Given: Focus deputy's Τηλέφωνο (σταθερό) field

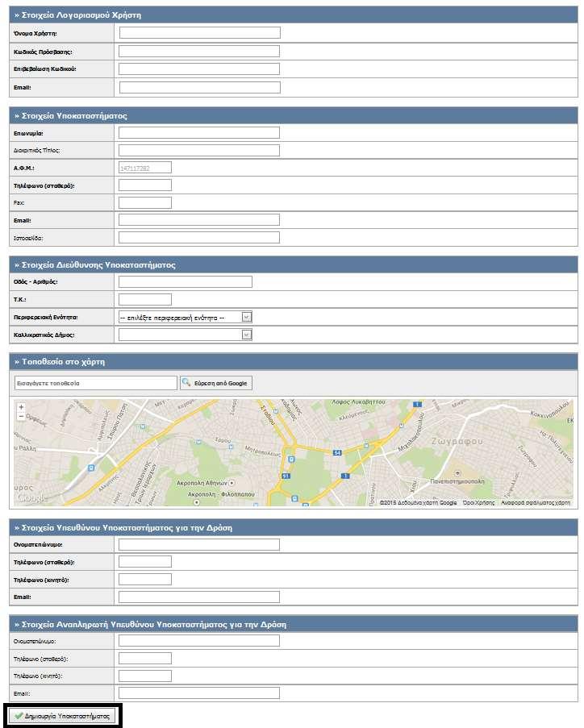Looking at the screenshot, I should pos(145,659).
